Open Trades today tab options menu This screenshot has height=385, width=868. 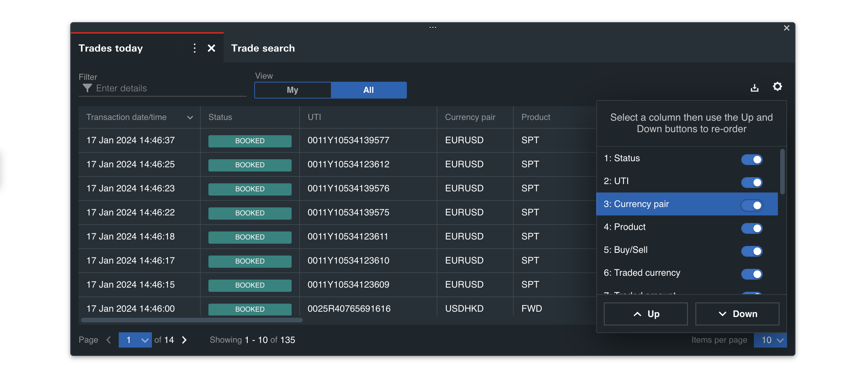click(195, 48)
